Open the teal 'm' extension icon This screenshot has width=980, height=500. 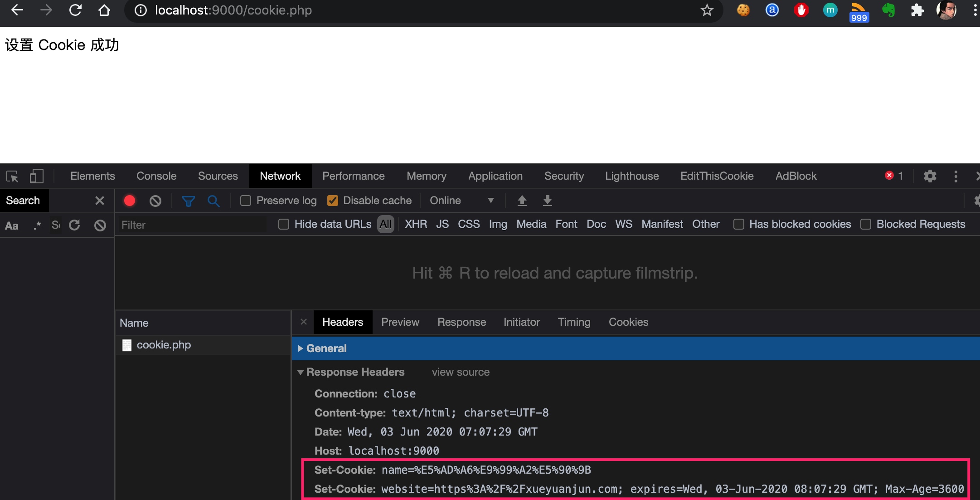[x=830, y=10]
